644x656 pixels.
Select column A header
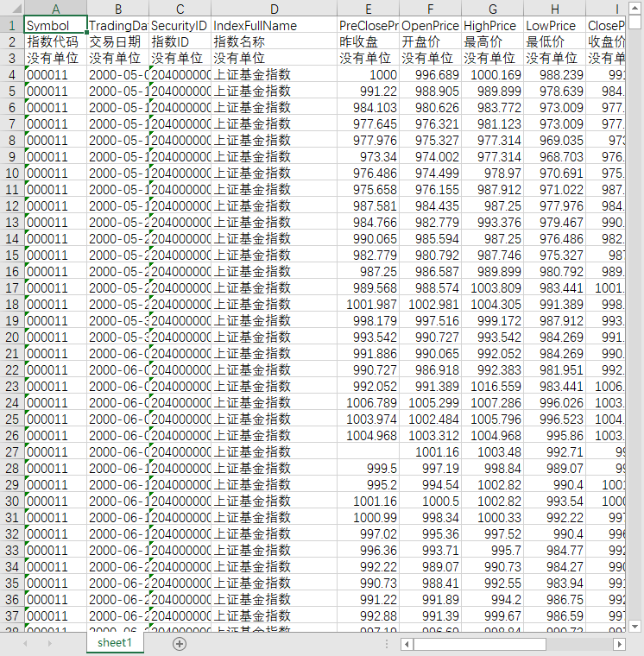[55, 9]
